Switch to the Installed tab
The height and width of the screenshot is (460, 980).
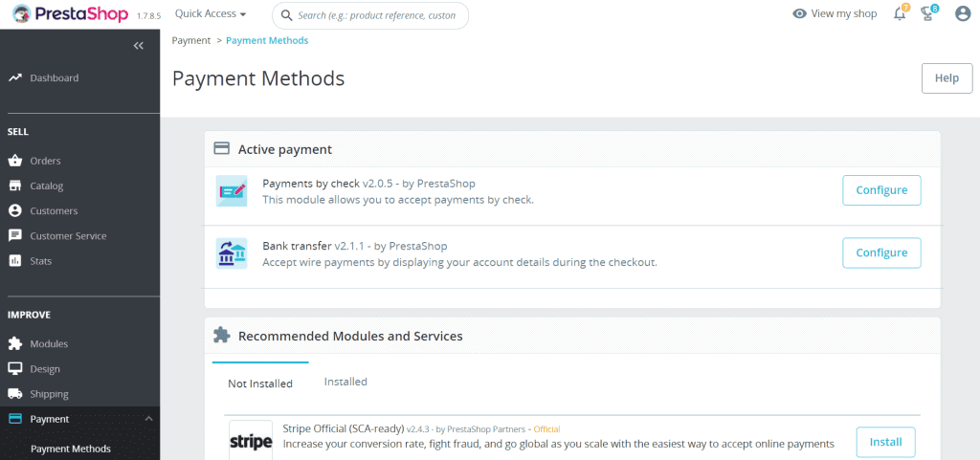pyautogui.click(x=345, y=382)
